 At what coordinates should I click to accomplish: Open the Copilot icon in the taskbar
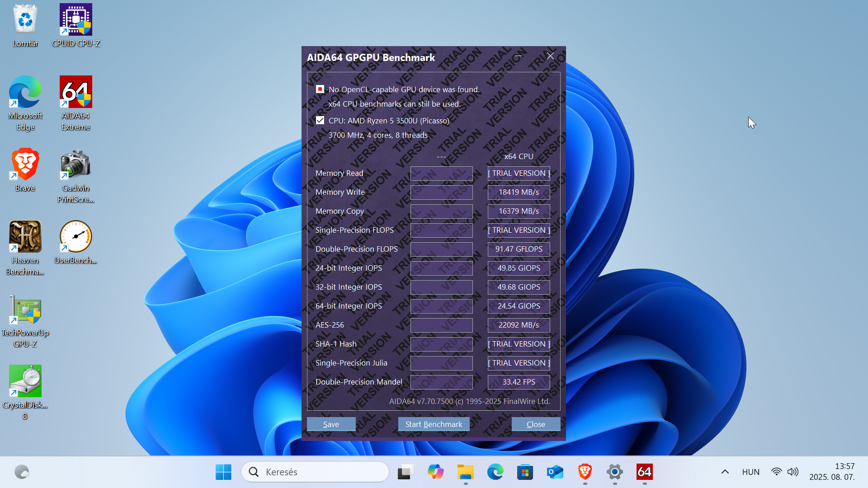coord(436,472)
